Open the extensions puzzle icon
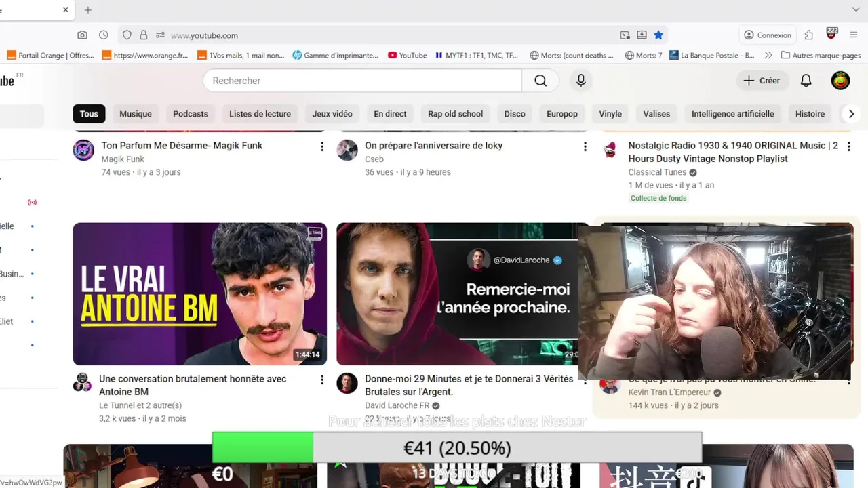The height and width of the screenshot is (488, 868). click(808, 35)
